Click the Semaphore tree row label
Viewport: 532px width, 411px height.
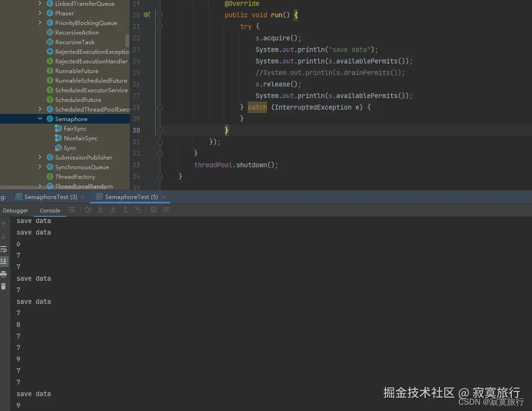click(x=71, y=119)
